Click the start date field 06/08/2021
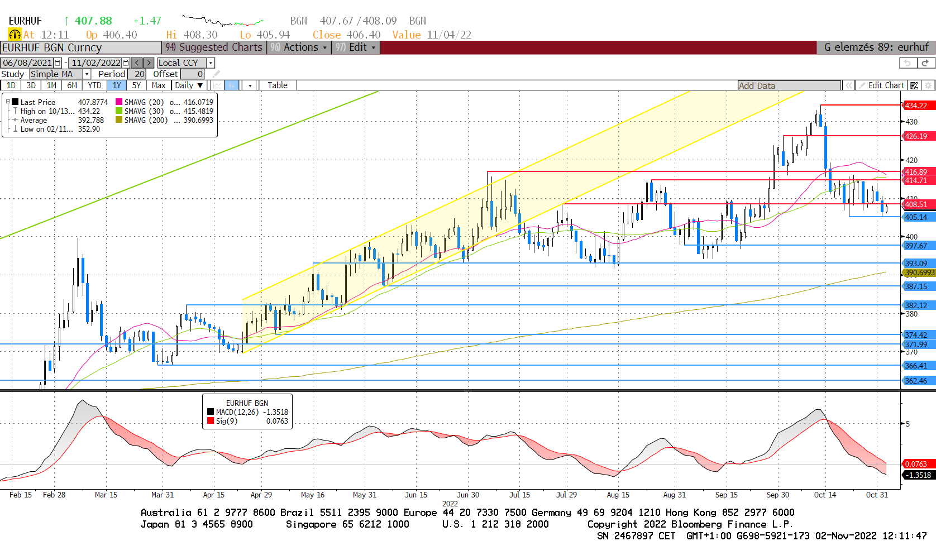 coord(27,63)
